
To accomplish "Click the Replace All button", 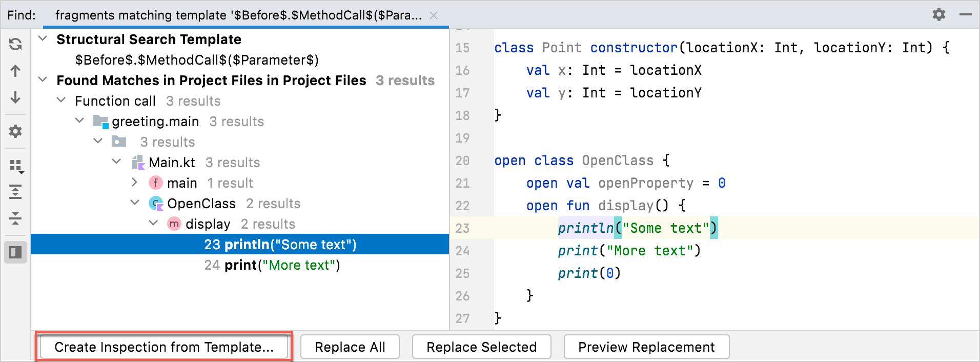I will 350,347.
